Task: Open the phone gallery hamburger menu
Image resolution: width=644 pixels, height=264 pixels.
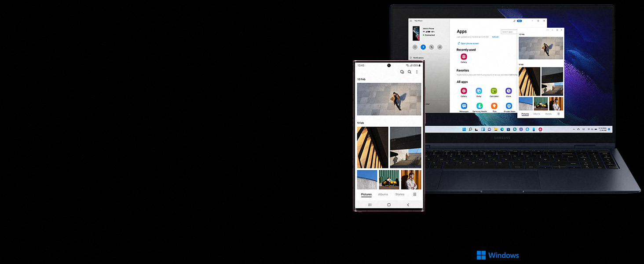Action: click(414, 194)
